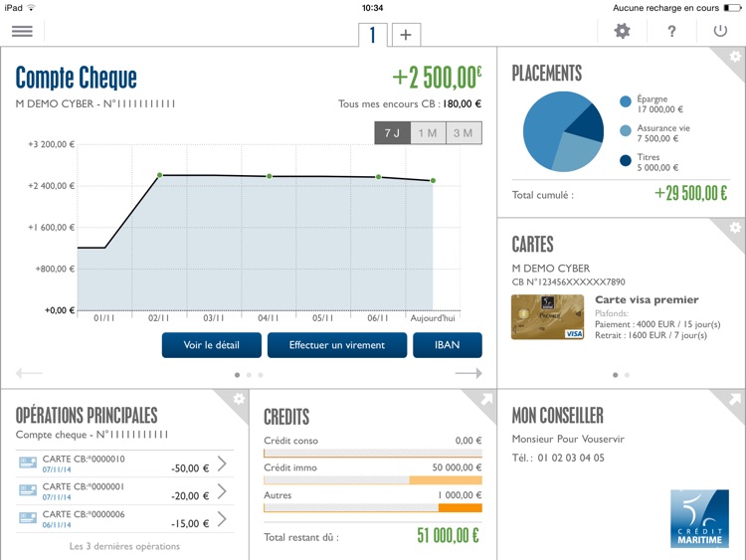Viewport: 746px width, 560px height.
Task: Tap the power logout icon
Action: [720, 31]
